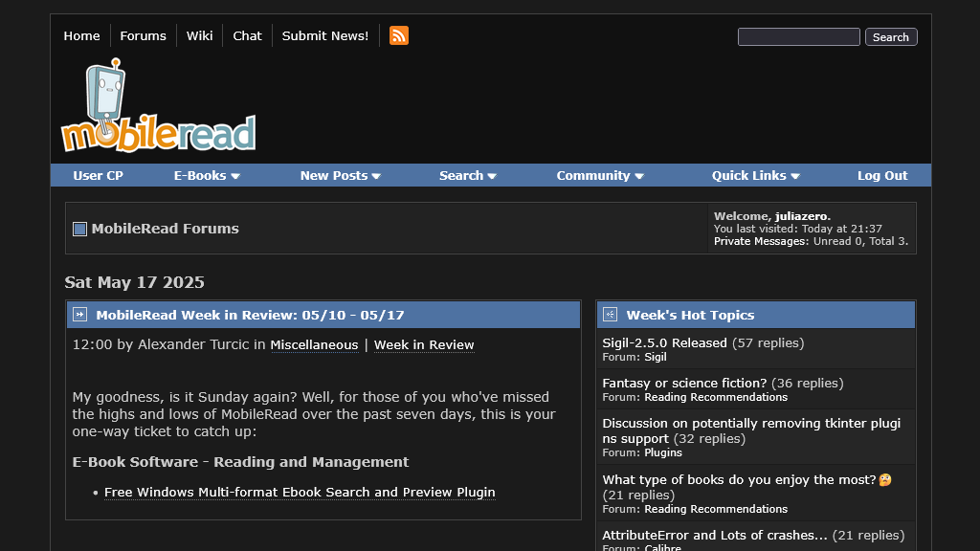Open Free Windows Multi-format Ebook Search plugin link
The height and width of the screenshot is (551, 980).
pos(300,493)
